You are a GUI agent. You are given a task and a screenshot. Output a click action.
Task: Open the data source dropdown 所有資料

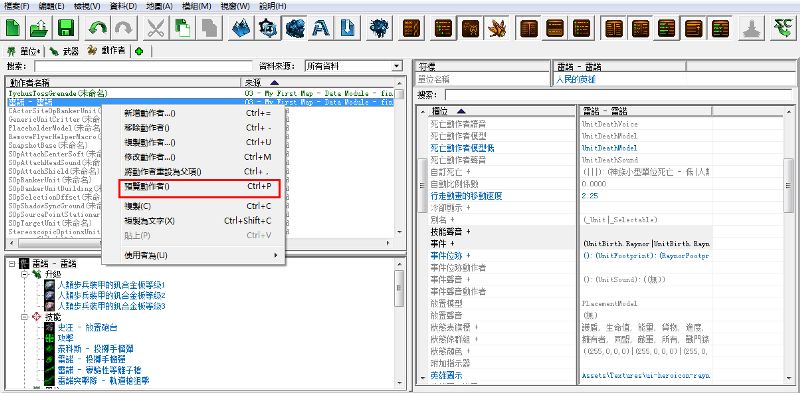click(x=353, y=66)
